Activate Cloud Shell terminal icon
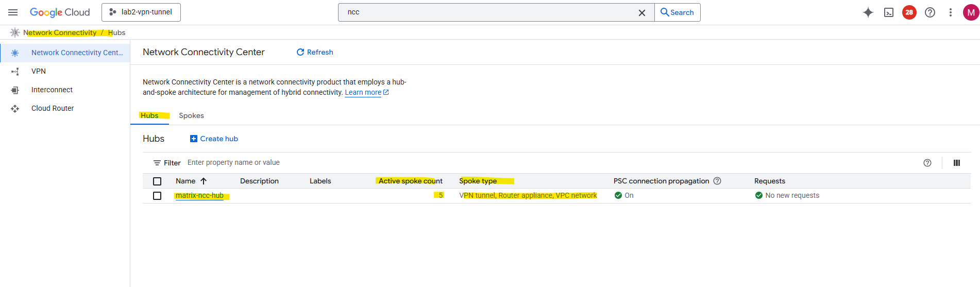980x287 pixels. [x=889, y=12]
